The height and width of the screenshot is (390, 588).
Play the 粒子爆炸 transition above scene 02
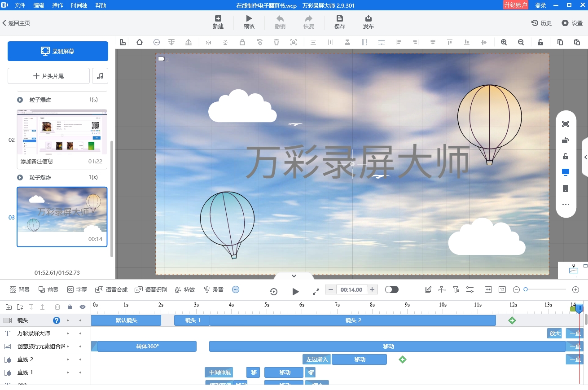coord(20,100)
